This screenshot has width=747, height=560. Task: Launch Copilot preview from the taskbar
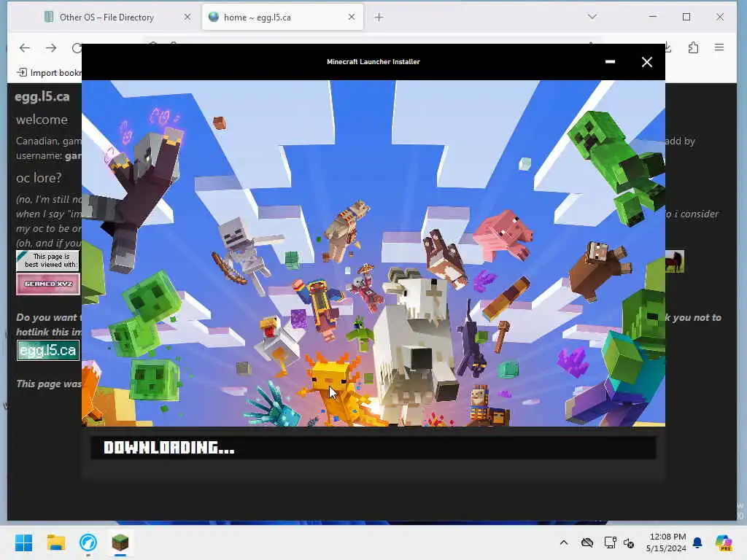[x=724, y=542]
